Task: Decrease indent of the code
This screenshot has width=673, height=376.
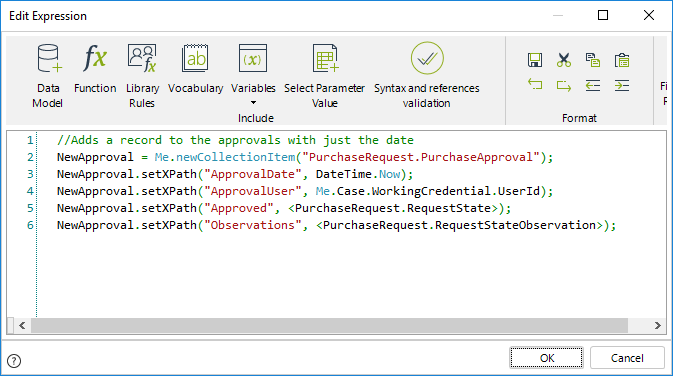Action: [593, 85]
